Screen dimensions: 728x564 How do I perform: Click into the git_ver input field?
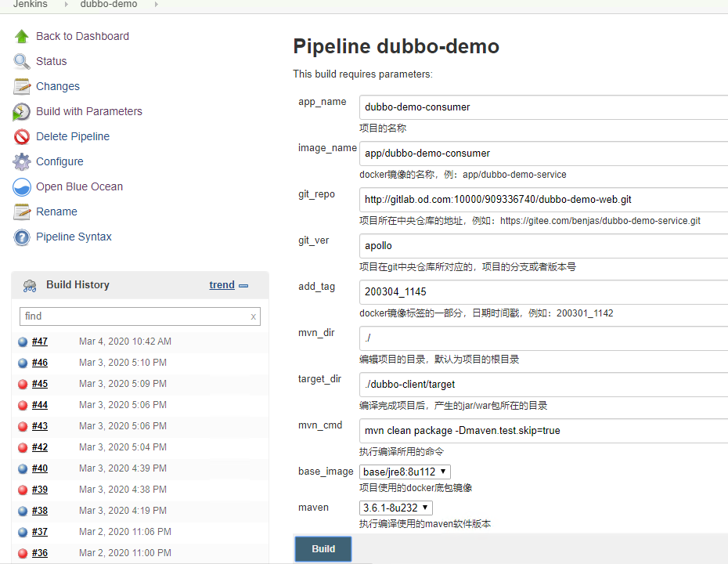pyautogui.click(x=543, y=246)
